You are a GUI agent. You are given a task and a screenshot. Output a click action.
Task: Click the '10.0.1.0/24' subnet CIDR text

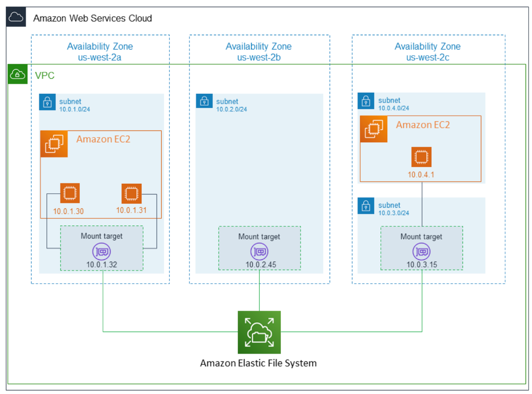click(74, 109)
